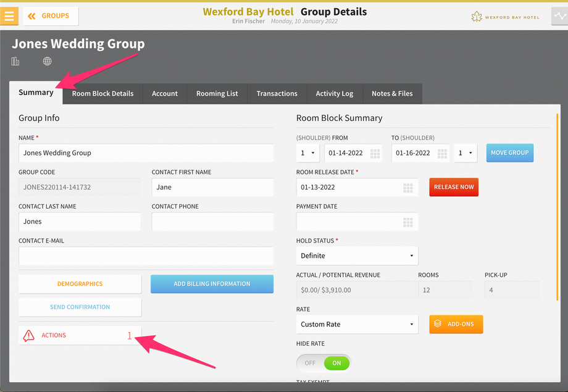Open the Hold Status dropdown
This screenshot has width=568, height=392.
coord(357,256)
